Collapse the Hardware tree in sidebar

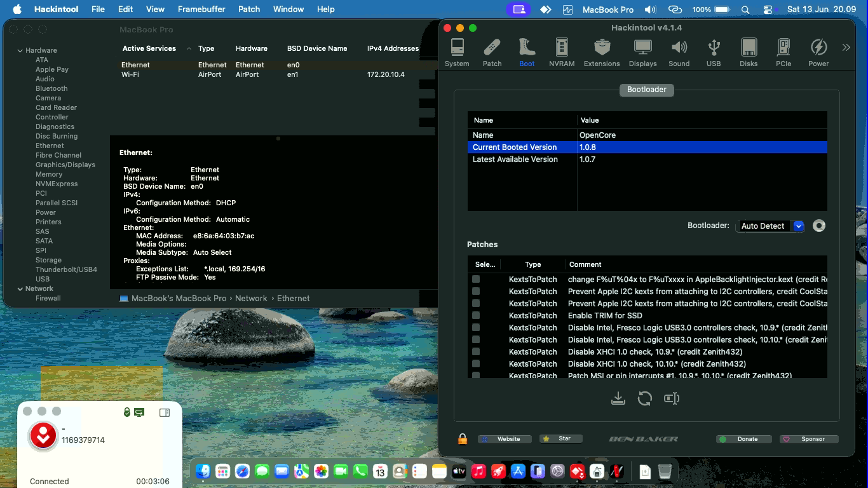[x=20, y=50]
